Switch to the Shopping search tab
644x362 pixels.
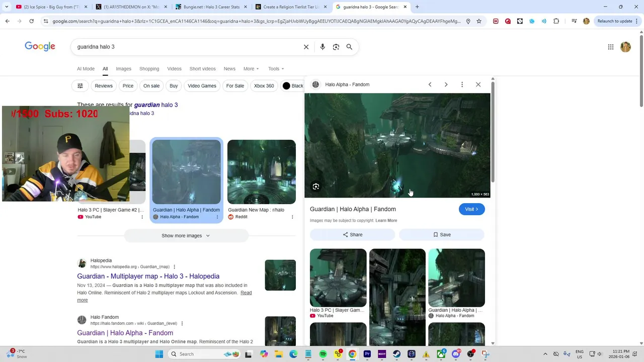pyautogui.click(x=149, y=69)
